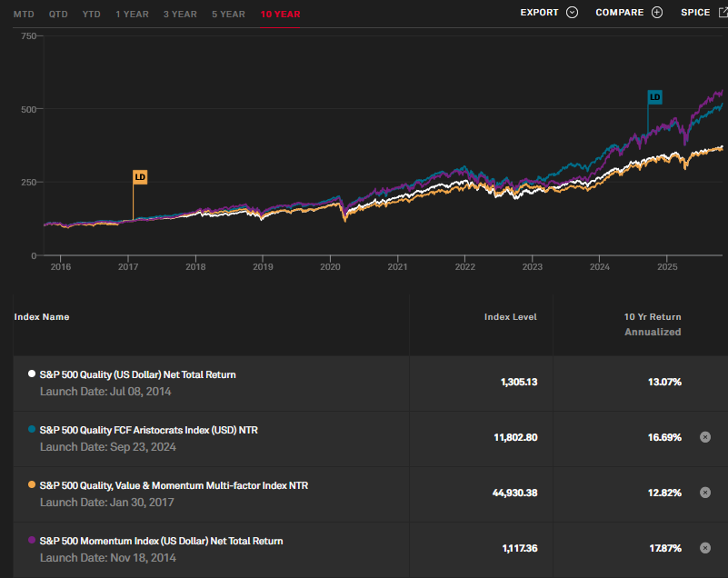728x578 pixels.
Task: Click Launch Date: Sep 23, 2024 text
Action: (108, 447)
